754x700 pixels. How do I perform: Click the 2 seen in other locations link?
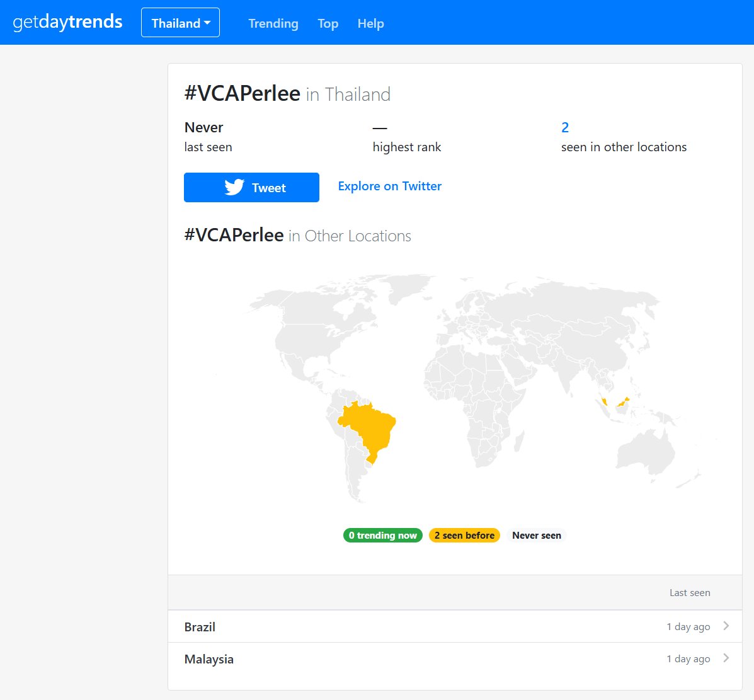[565, 127]
